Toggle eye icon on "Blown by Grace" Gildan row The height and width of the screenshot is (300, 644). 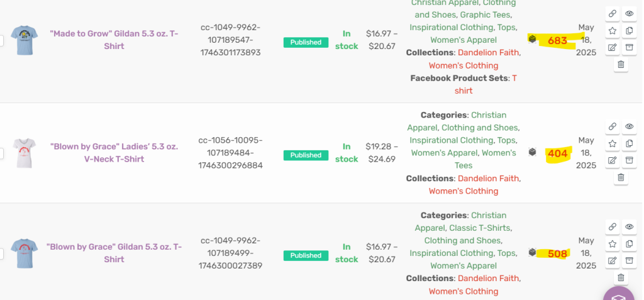629,227
